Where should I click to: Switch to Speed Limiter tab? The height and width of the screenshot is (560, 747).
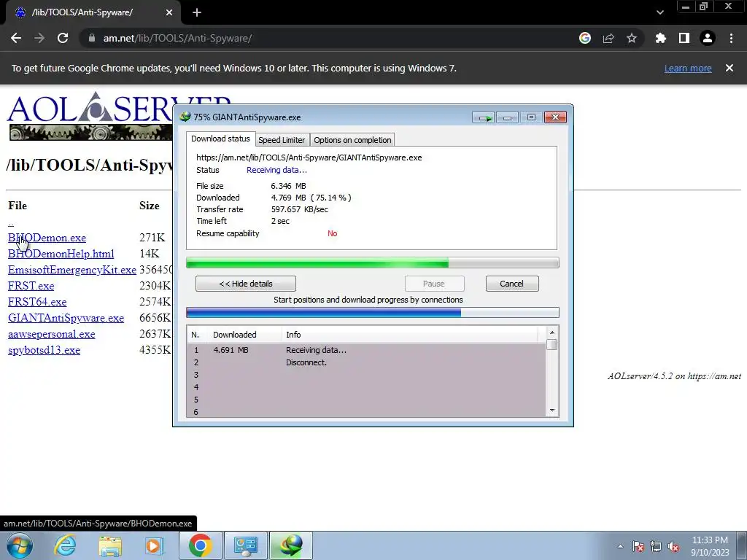pos(282,140)
